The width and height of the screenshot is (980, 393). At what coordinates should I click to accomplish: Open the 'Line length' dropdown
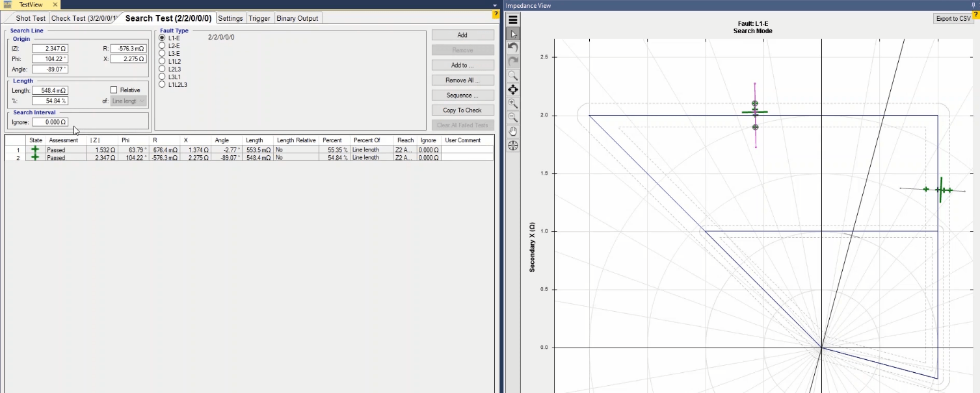[x=128, y=101]
